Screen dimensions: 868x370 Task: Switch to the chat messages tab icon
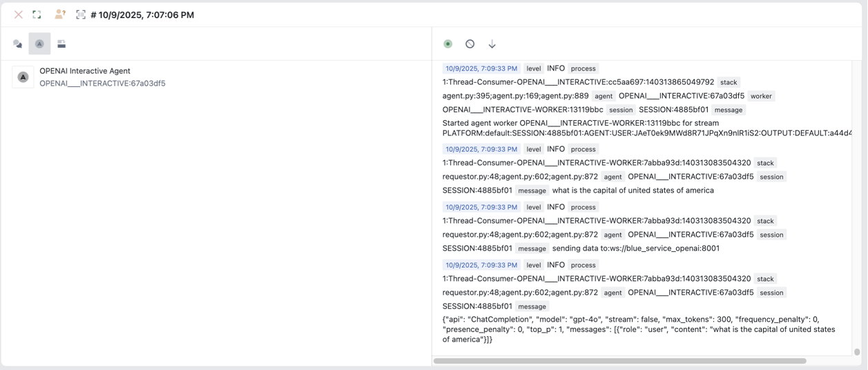(18, 44)
